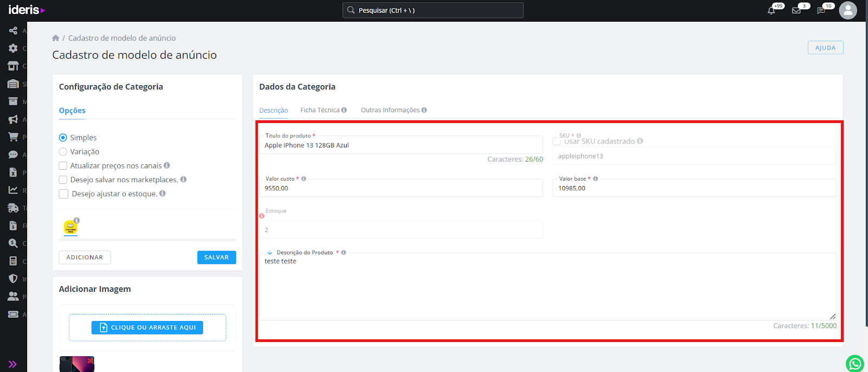Click the AJUDA button
The width and height of the screenshot is (868, 372).
click(x=825, y=48)
